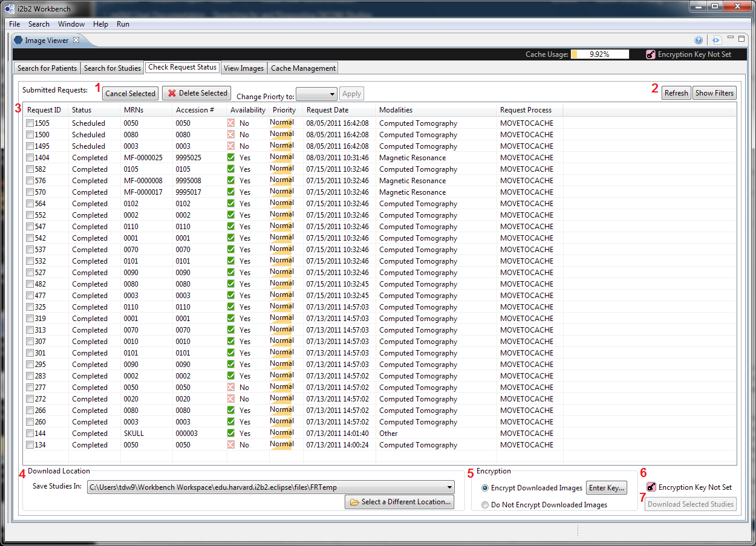Click green availability checkmark for request 1404
Screen dimensions: 756x546
click(x=231, y=157)
